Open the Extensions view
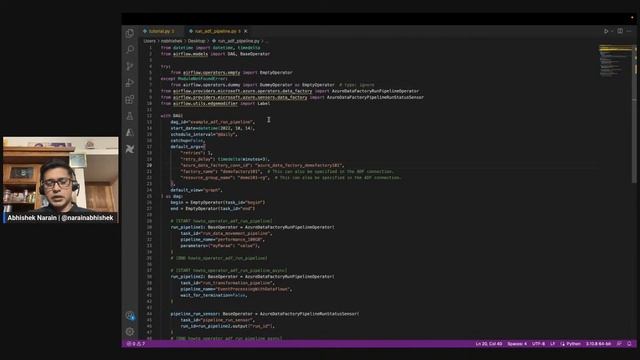 point(130,100)
